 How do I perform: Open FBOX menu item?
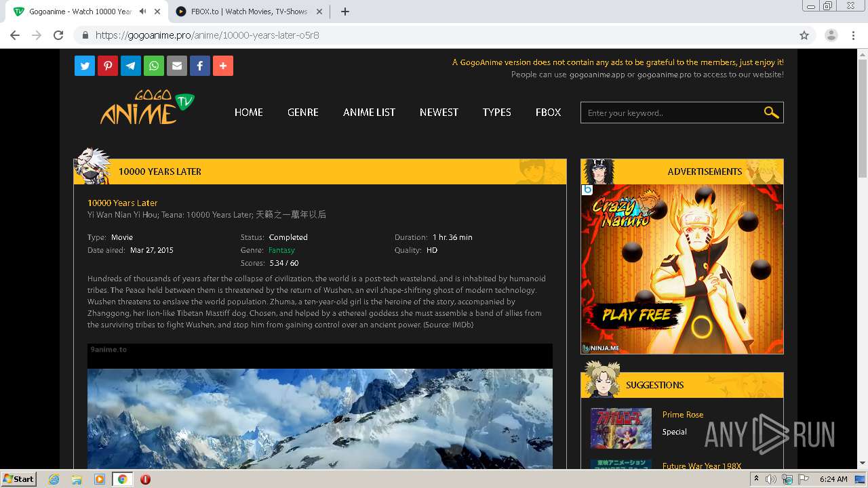click(548, 113)
